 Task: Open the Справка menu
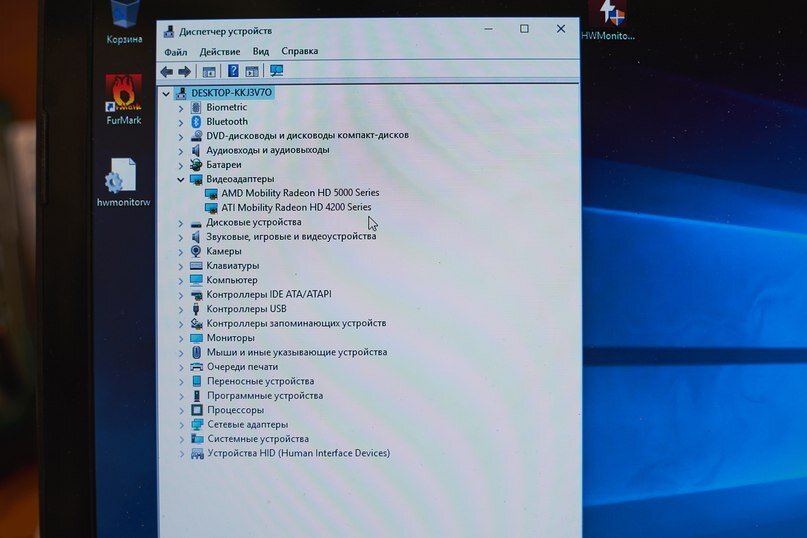pos(300,51)
